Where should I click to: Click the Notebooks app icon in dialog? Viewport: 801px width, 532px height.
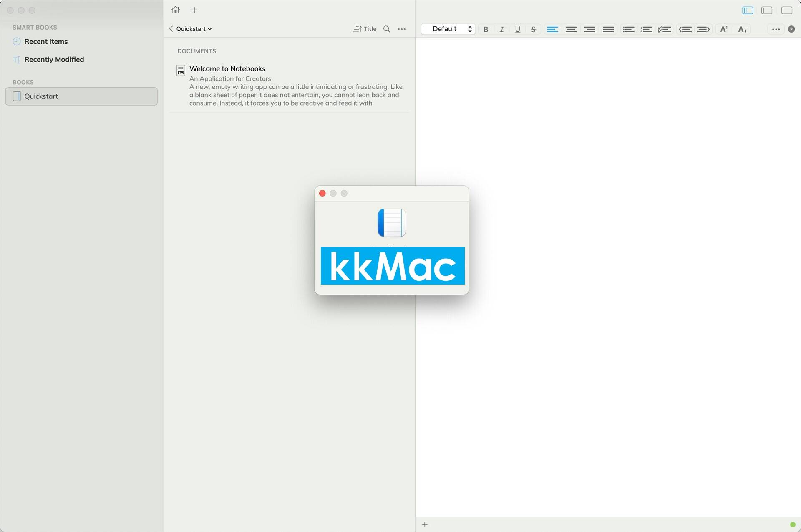click(x=392, y=222)
